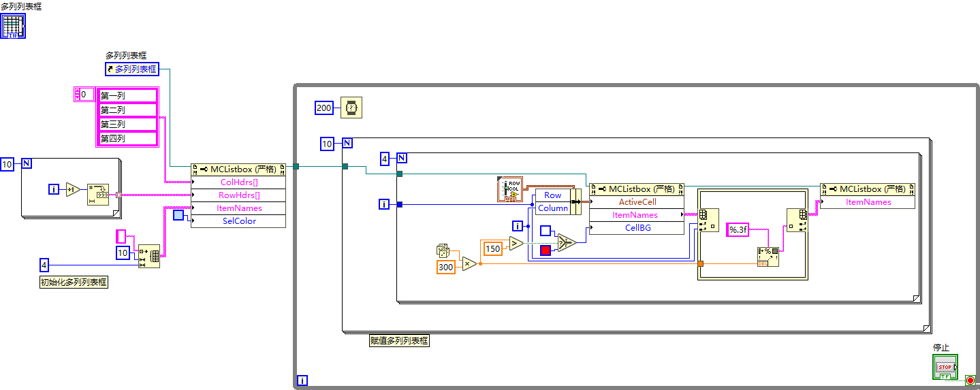The height and width of the screenshot is (390, 980).
Task: Click the Replace Array Subset node
Action: 797,221
